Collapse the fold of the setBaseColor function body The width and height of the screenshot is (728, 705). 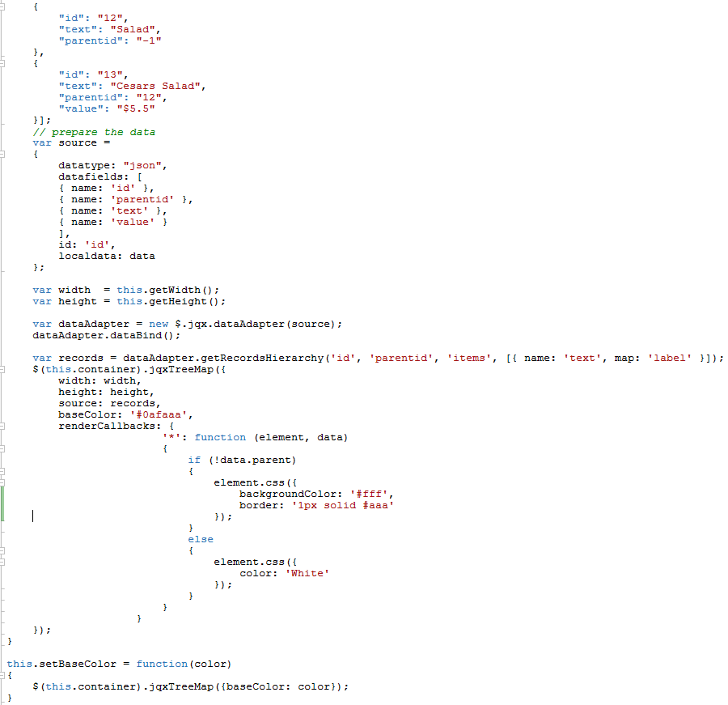tap(2, 675)
